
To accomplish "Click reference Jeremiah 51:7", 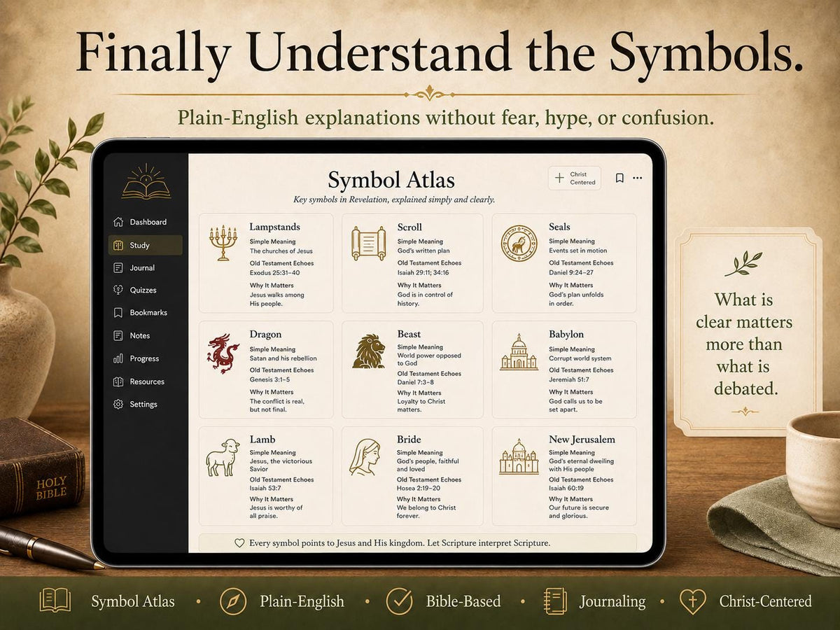I will [570, 379].
